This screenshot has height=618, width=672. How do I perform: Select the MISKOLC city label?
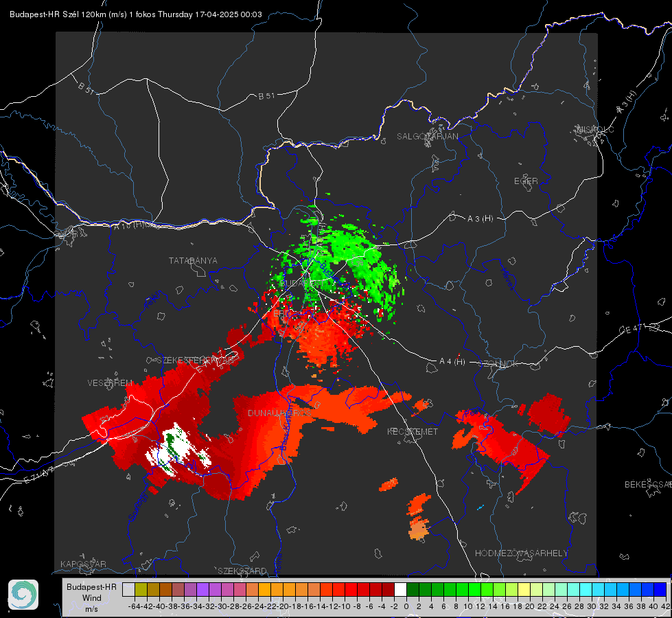(x=595, y=129)
